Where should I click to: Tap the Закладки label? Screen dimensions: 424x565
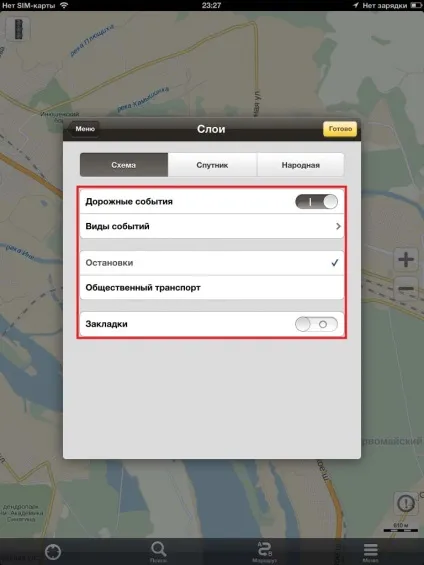106,324
